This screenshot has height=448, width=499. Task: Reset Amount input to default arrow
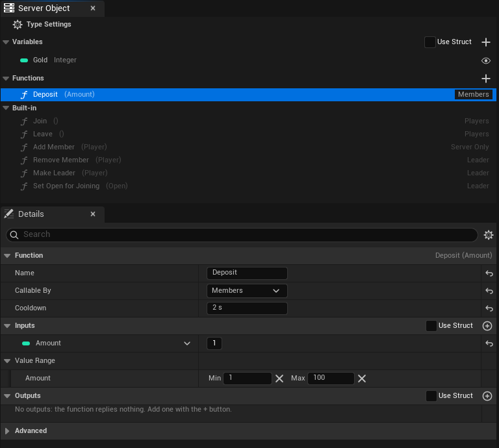pyautogui.click(x=489, y=343)
